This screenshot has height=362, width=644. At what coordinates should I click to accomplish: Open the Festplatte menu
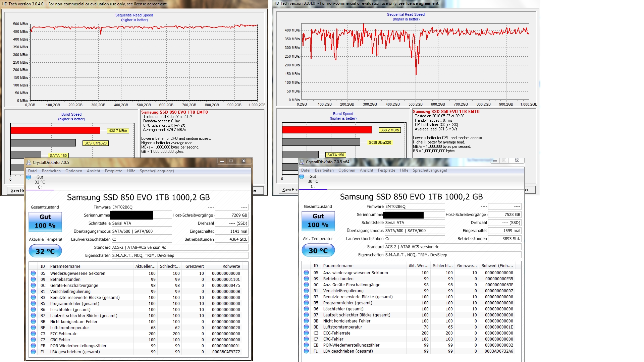click(x=113, y=171)
